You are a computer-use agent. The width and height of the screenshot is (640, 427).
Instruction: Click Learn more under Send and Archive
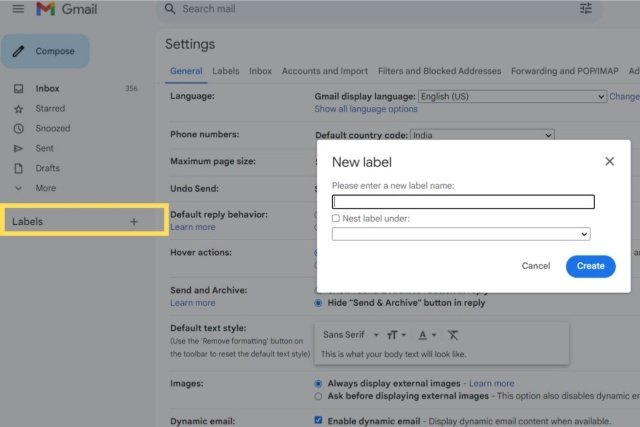(x=193, y=303)
